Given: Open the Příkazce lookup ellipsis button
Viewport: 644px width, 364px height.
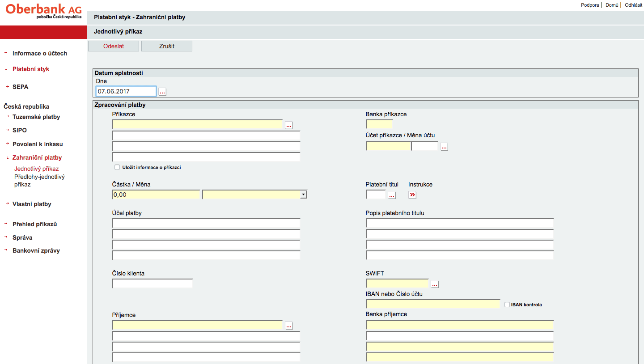Looking at the screenshot, I should point(289,125).
